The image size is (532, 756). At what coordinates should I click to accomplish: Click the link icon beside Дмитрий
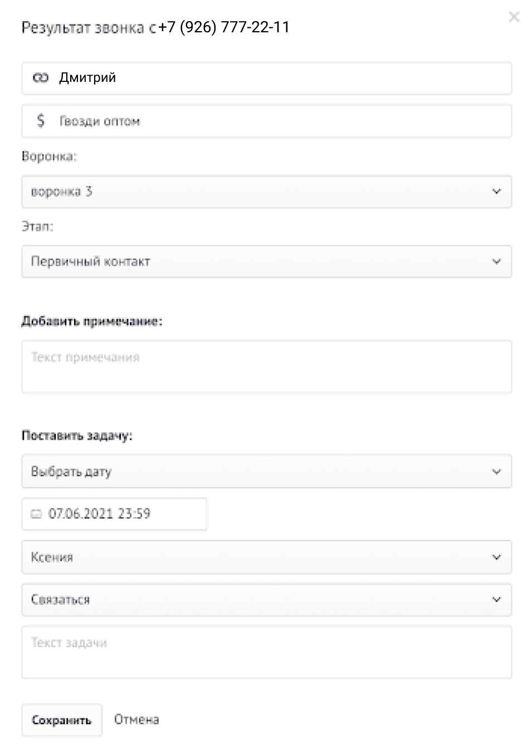pos(40,78)
